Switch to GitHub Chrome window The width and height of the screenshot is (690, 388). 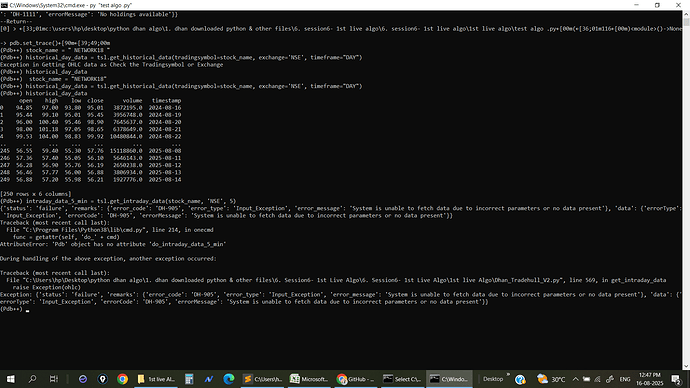355,379
